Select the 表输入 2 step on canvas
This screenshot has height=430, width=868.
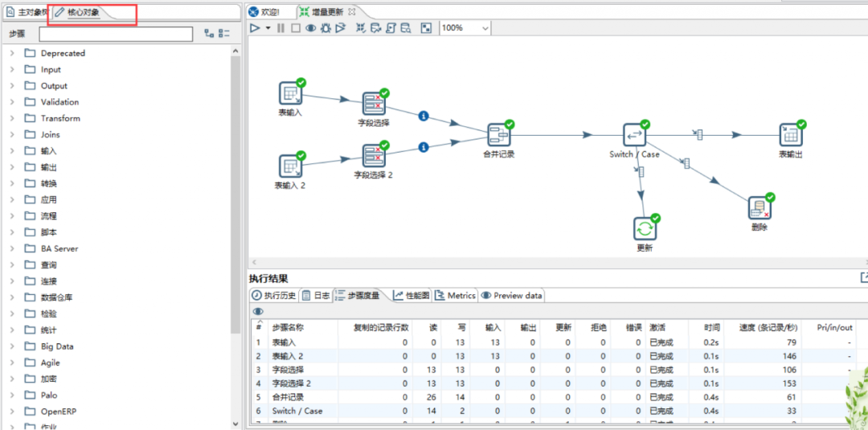pos(290,166)
